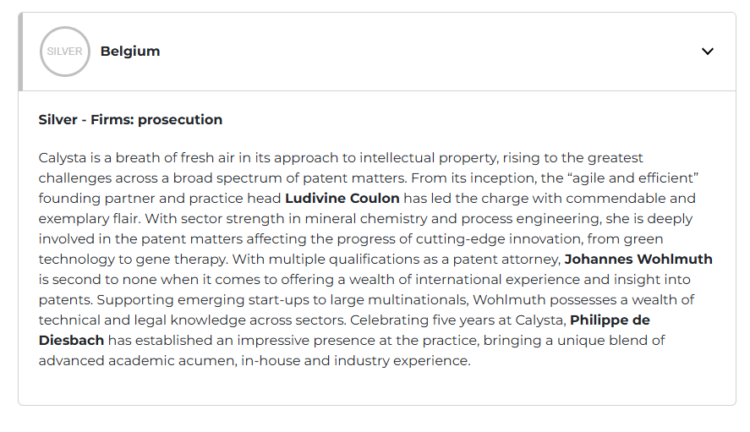Image resolution: width=750 pixels, height=432 pixels.
Task: Select the Belgium accordion title
Action: pyautogui.click(x=130, y=52)
